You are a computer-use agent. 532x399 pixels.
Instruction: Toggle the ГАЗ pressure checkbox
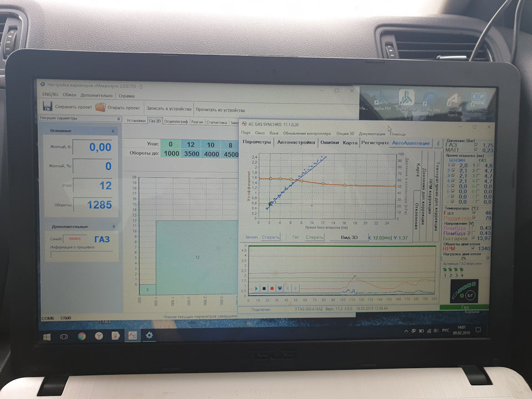(x=476, y=145)
